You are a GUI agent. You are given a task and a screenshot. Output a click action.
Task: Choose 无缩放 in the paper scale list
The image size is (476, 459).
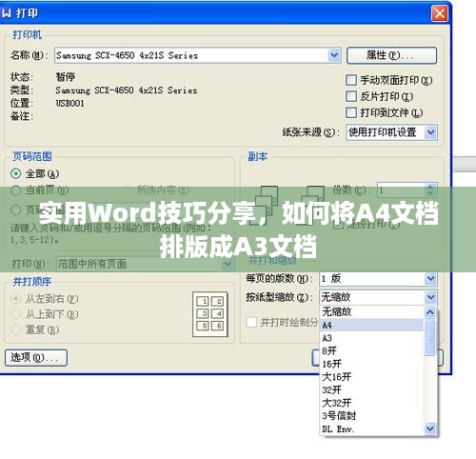pyautogui.click(x=371, y=311)
